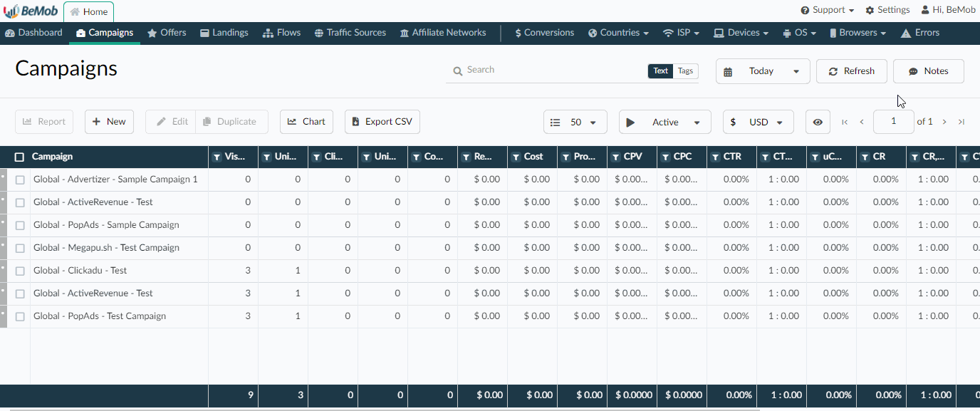The image size is (980, 411).
Task: Open the 50 rows-per-page dropdown
Action: (x=575, y=122)
